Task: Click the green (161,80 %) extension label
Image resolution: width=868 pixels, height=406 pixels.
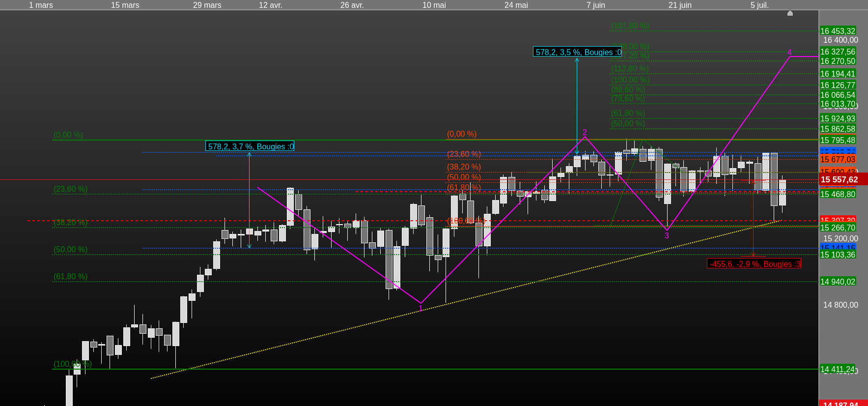Action: click(630, 26)
